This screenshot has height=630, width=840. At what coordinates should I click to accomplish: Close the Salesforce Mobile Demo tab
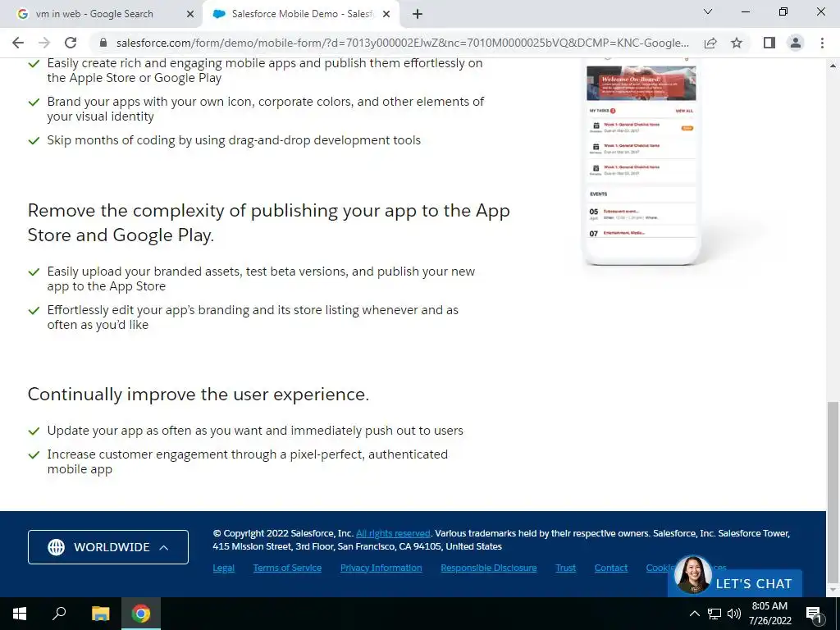tap(386, 14)
